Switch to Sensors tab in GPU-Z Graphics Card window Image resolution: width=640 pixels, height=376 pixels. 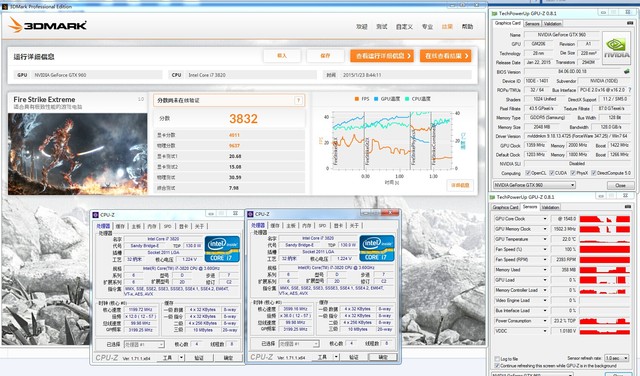[x=532, y=24]
